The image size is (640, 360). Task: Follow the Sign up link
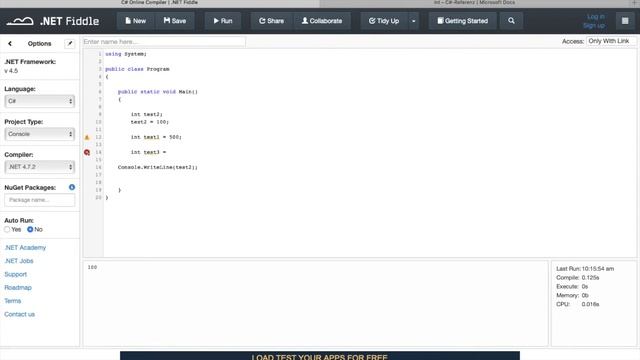click(594, 26)
